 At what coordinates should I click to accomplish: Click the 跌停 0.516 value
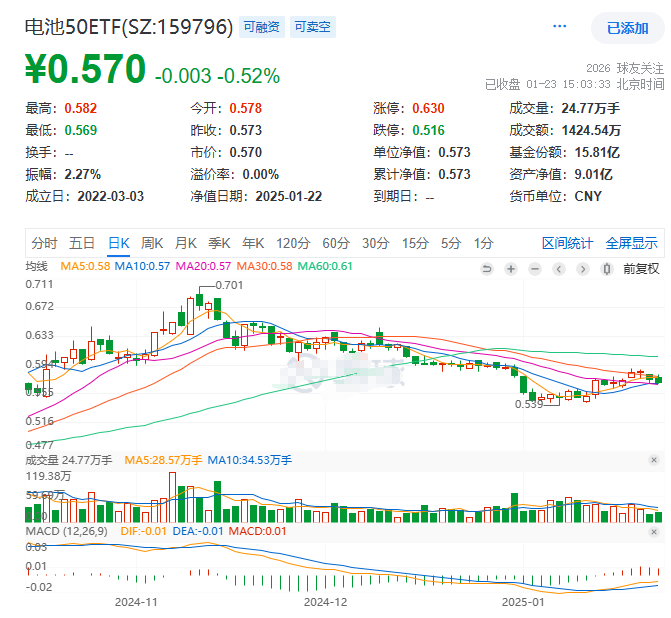pos(428,130)
